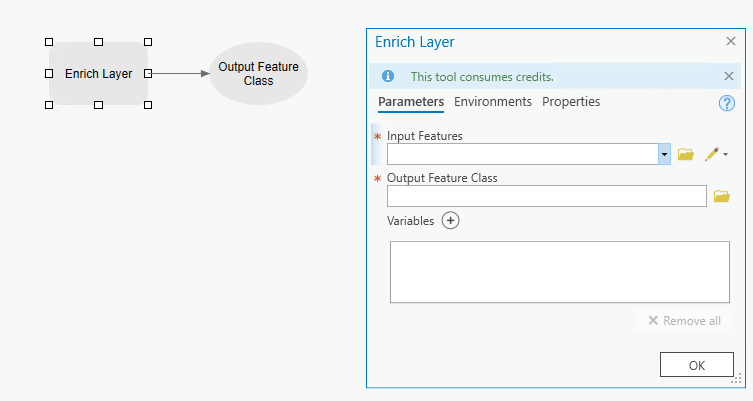
Task: Open the Properties tab
Action: 571,102
